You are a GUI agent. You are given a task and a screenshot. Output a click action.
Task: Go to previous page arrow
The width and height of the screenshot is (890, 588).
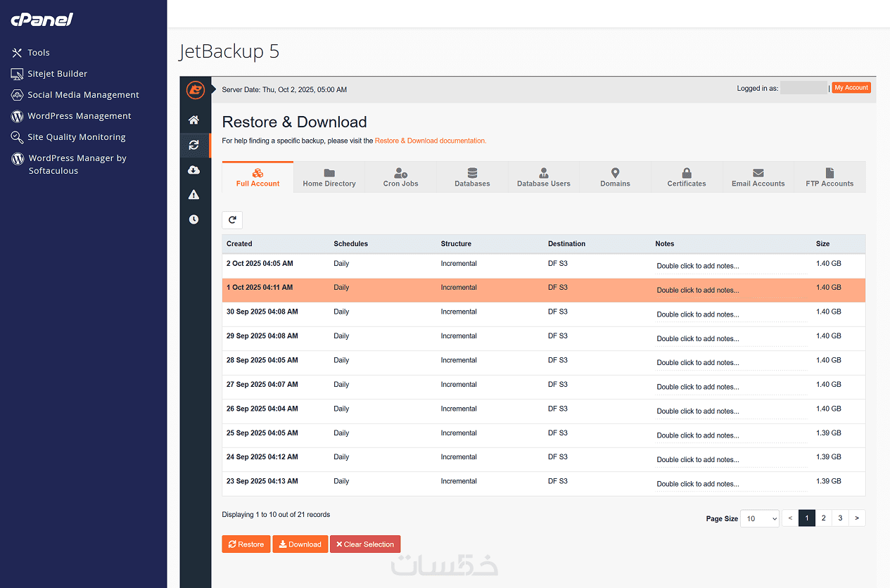(790, 518)
